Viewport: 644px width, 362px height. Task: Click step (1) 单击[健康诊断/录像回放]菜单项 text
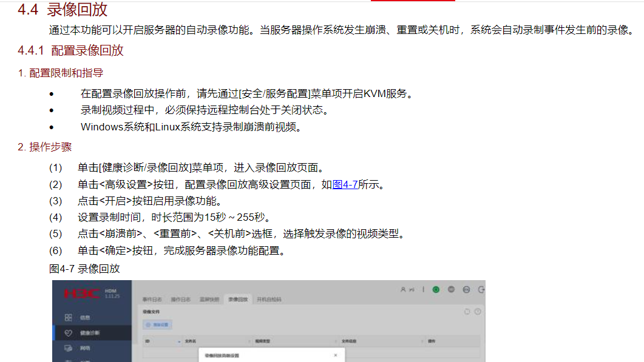[x=202, y=168]
